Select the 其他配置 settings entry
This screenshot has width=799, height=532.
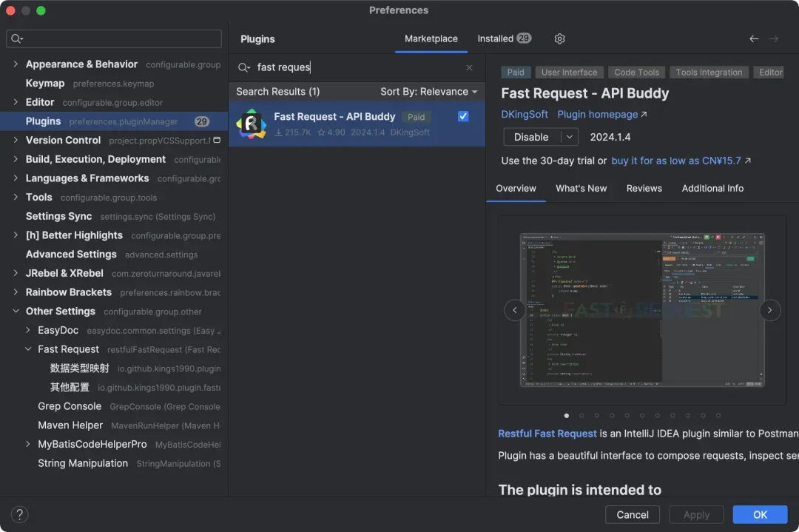(x=114, y=387)
